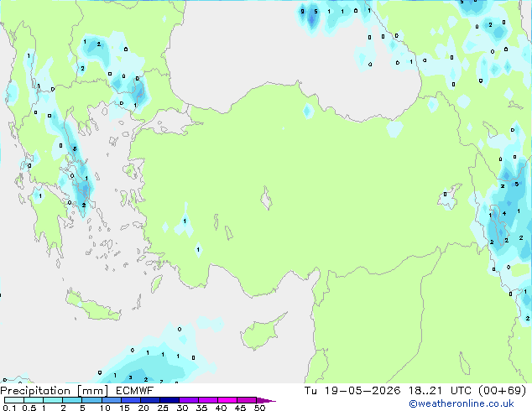Image resolution: width=532 pixels, height=411 pixels.
Task: Click the 'Precipitation [mm]' title text
Action: [x=55, y=391]
